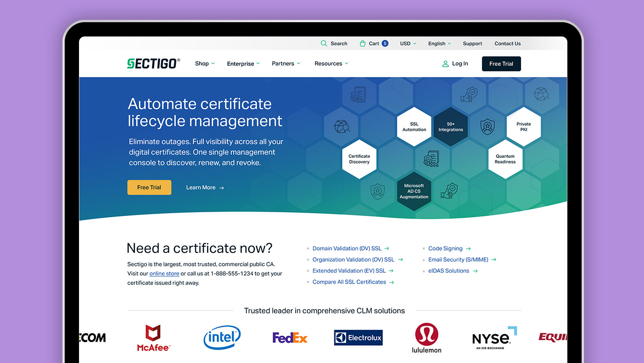Select the 50+ Integrations hexagon
644x363 pixels.
(451, 127)
